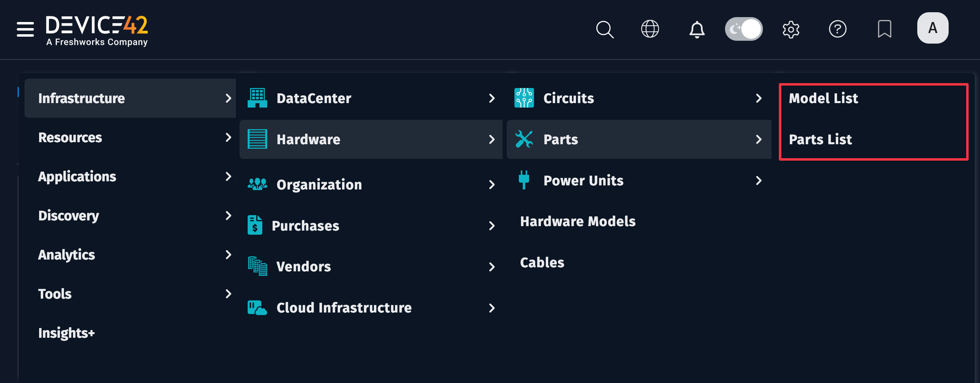
Task: Click the Model List link
Action: [x=823, y=98]
